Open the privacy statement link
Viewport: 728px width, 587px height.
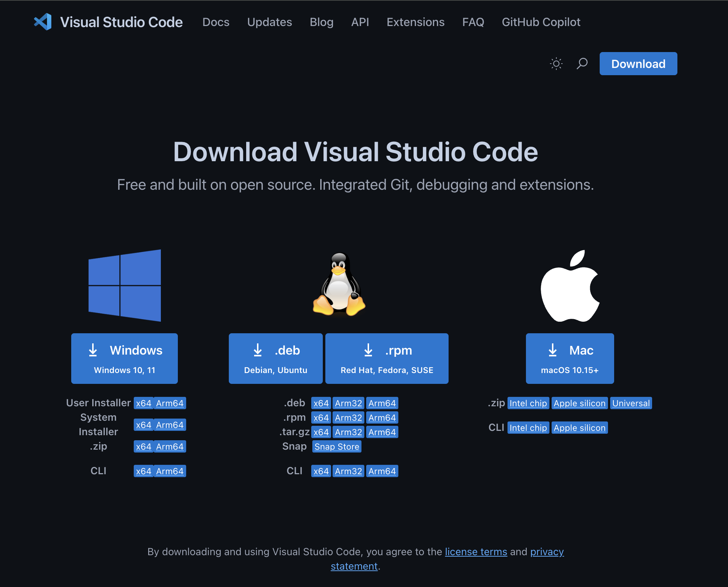point(547,552)
